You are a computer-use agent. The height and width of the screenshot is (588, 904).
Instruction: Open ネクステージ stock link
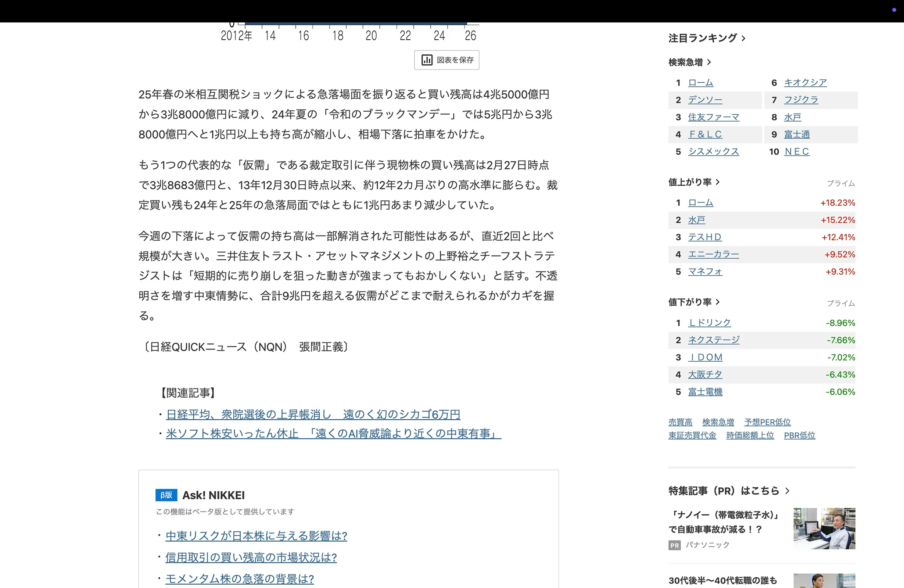coord(713,340)
